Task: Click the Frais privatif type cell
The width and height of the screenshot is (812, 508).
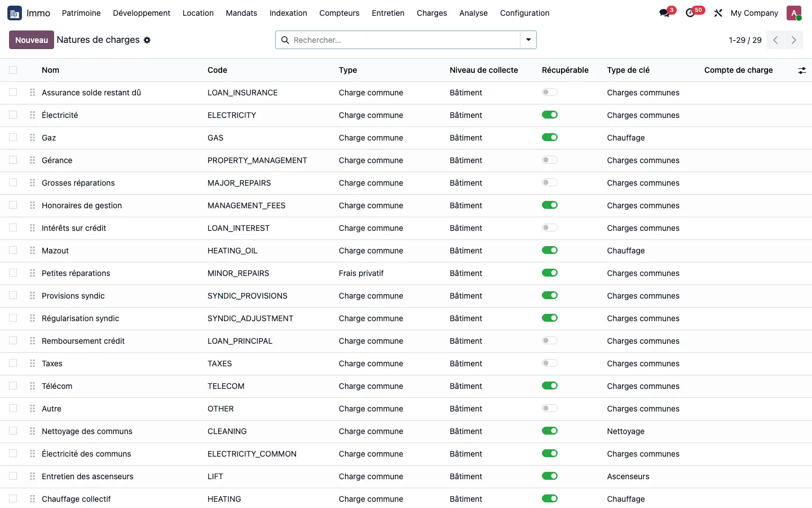Action: pos(361,273)
